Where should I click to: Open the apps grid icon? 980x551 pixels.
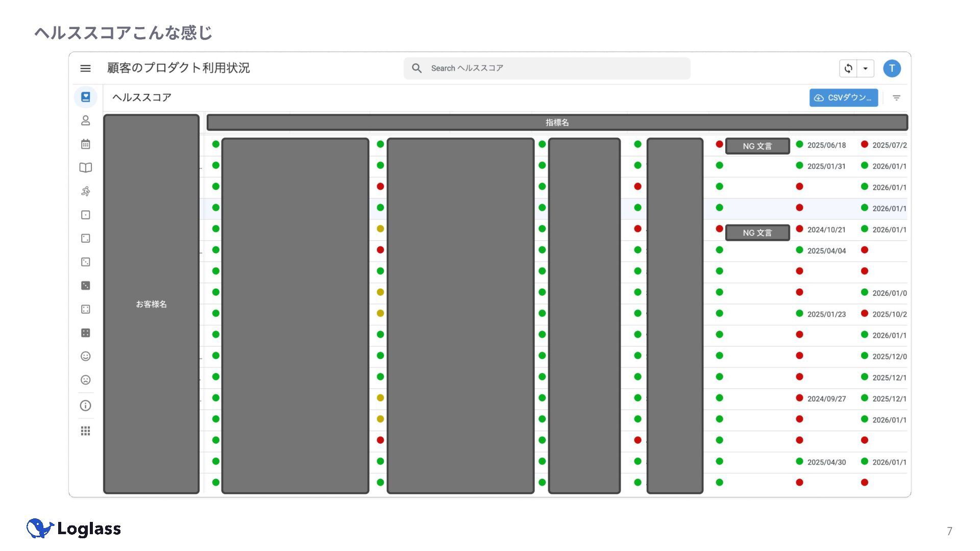[85, 431]
